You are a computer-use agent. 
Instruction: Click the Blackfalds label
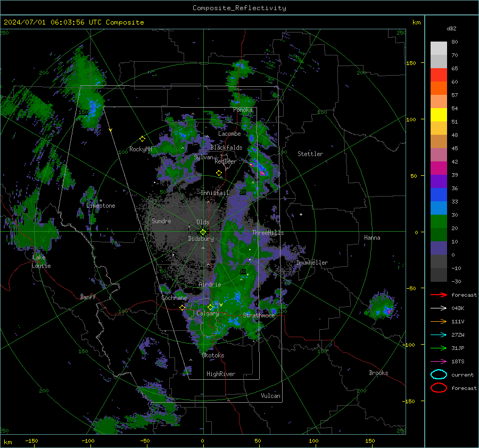tap(226, 148)
